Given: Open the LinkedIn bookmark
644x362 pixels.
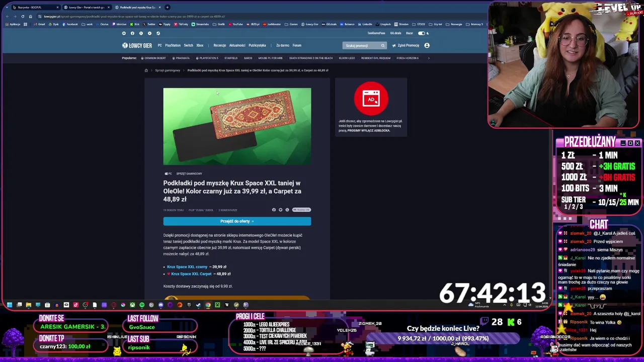Looking at the screenshot, I should point(365,24).
